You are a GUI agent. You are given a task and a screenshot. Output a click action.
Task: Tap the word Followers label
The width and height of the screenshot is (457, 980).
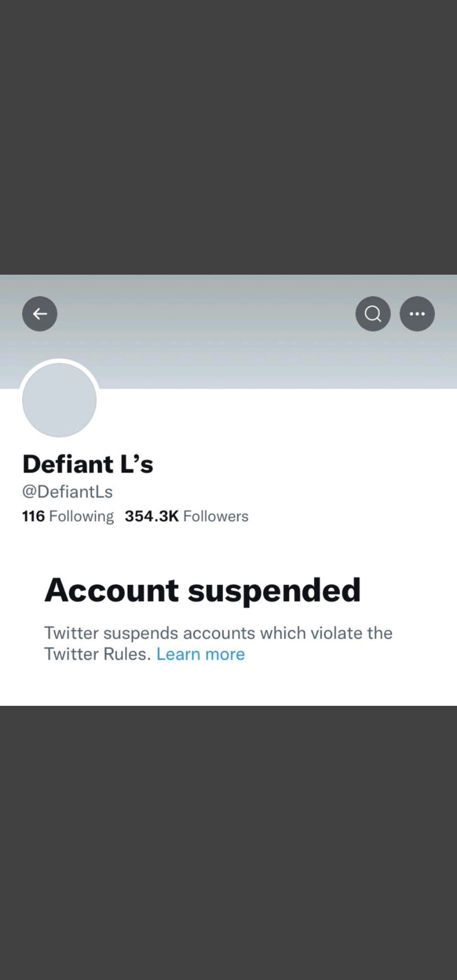coord(216,516)
